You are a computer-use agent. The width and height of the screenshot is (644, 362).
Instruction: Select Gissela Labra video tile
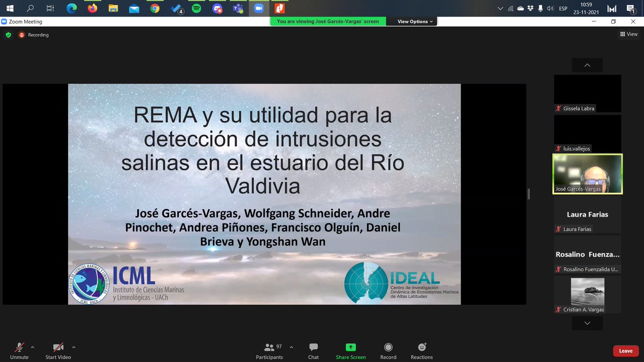(587, 93)
